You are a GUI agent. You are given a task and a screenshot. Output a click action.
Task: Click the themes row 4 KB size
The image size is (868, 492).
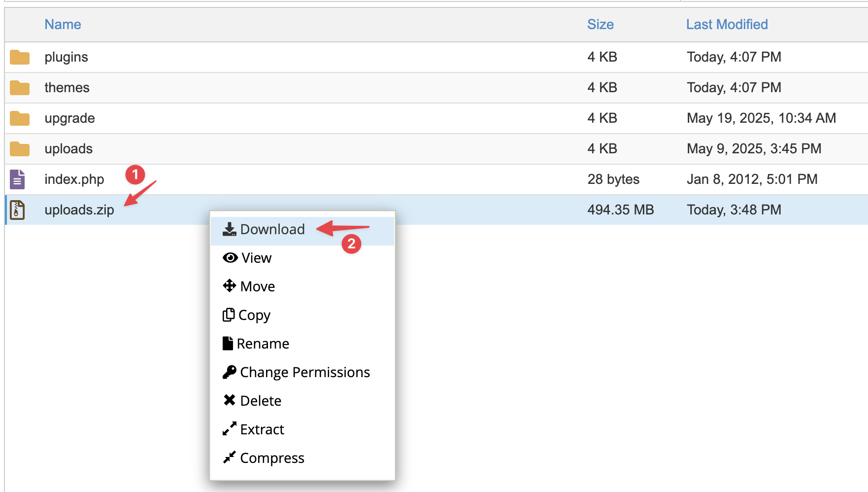pos(602,88)
